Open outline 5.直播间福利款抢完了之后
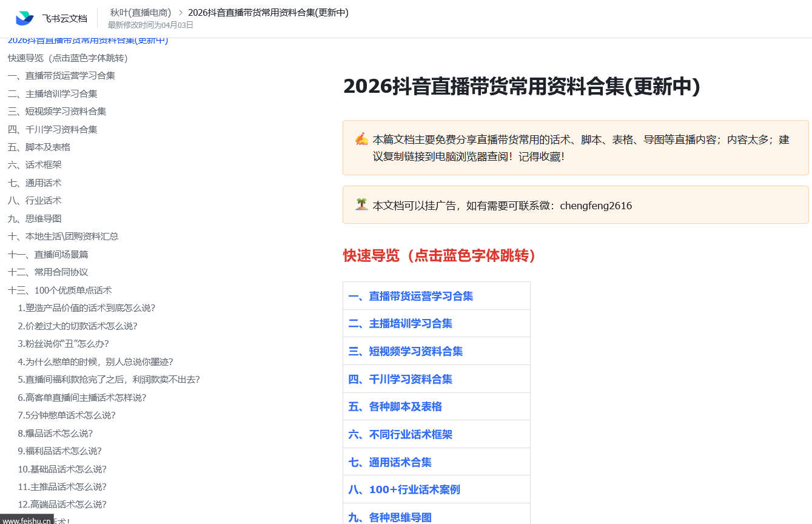812x524 pixels. 109,380
